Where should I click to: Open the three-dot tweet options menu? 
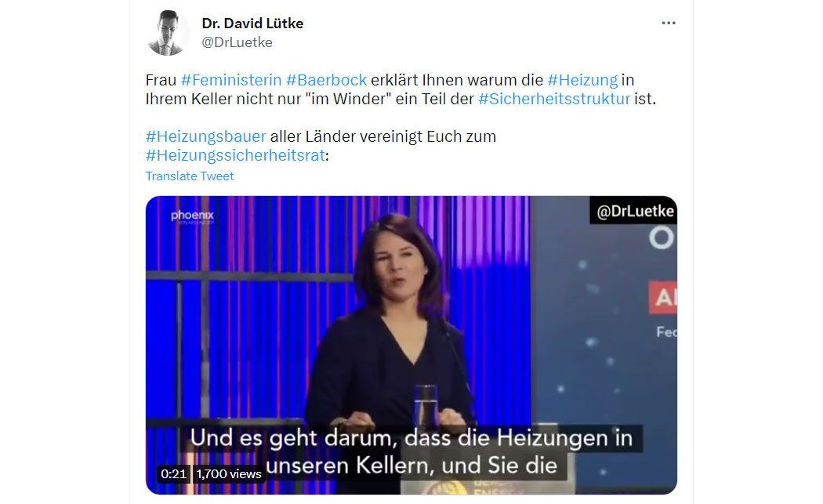pyautogui.click(x=668, y=23)
